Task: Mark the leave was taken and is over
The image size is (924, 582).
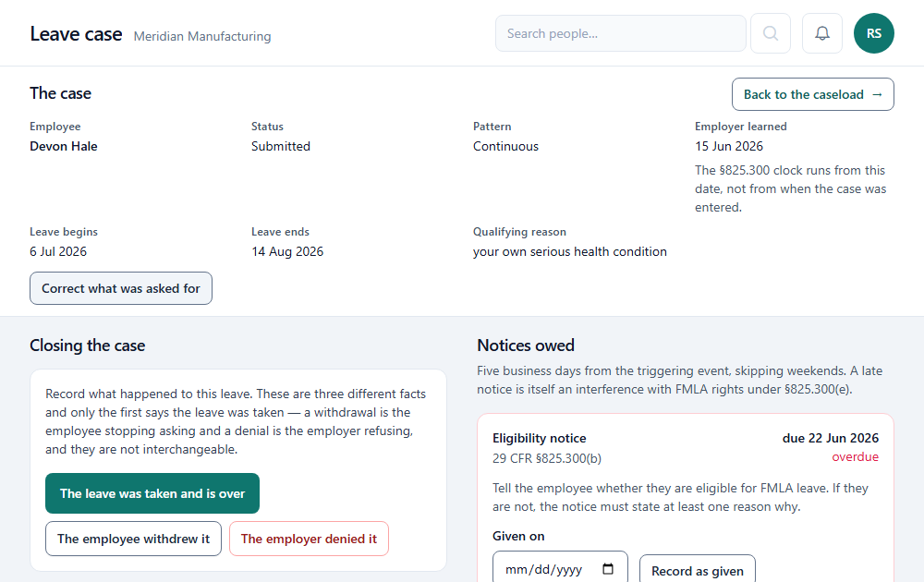Action: [152, 493]
